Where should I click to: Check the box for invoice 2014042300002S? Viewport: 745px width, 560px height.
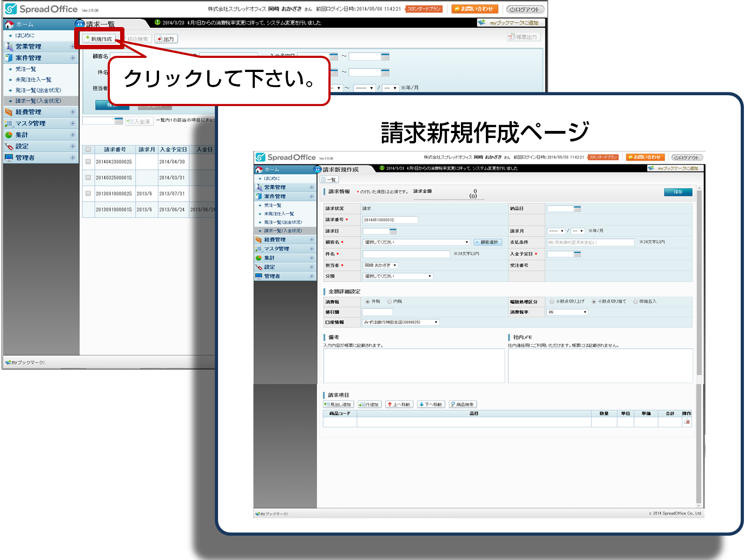[88, 161]
